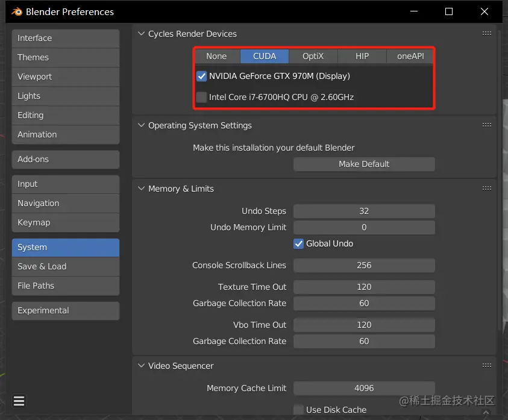Click Garbage Collection Rate under Vbo Time Out
This screenshot has height=420, width=508.
[x=364, y=341]
